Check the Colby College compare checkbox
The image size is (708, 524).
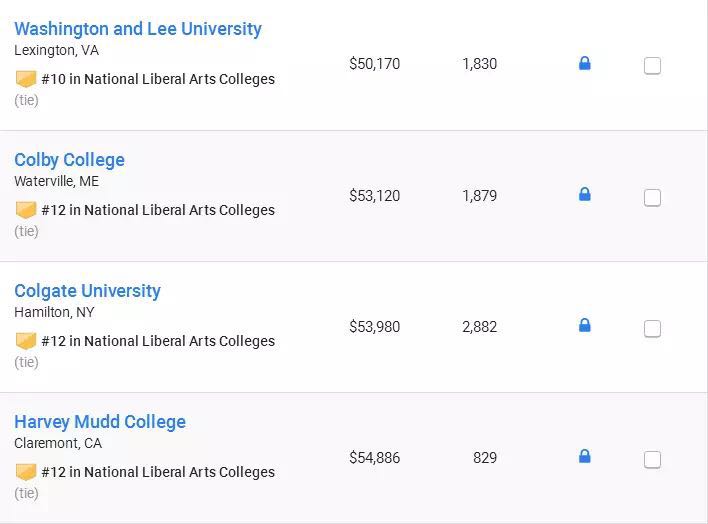pos(652,198)
